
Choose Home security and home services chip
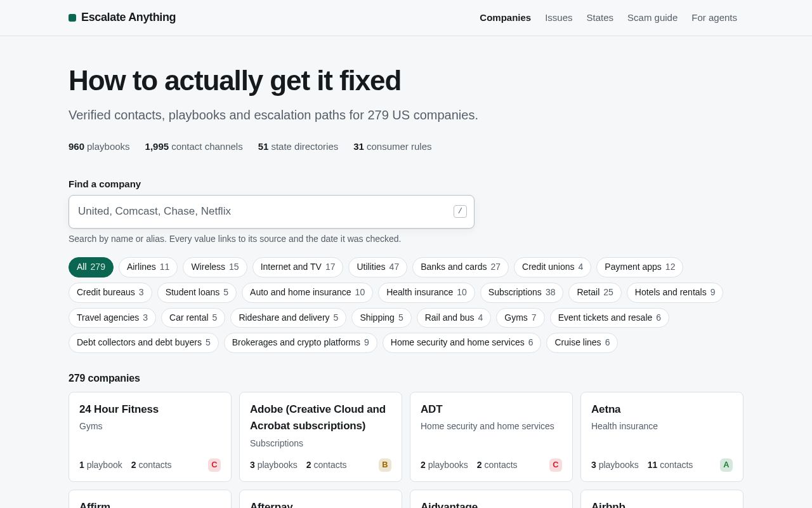click(x=462, y=343)
